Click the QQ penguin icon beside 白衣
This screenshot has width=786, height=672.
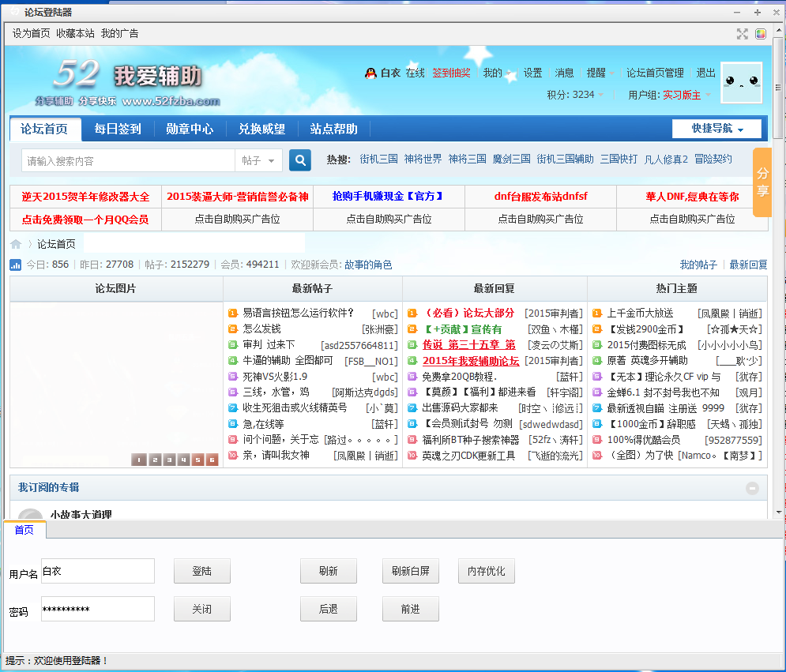[x=370, y=73]
